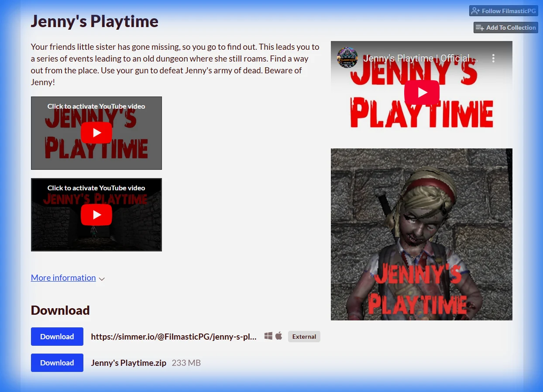Click the chevron next to More information

pos(102,279)
